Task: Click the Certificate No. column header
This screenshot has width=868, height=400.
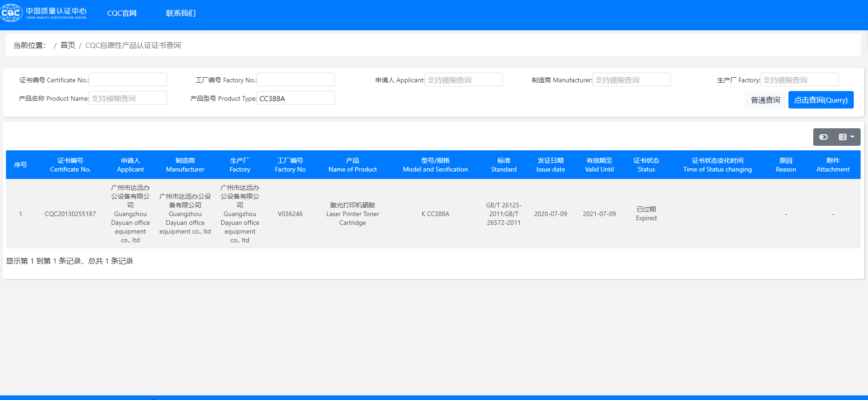Action: point(70,165)
